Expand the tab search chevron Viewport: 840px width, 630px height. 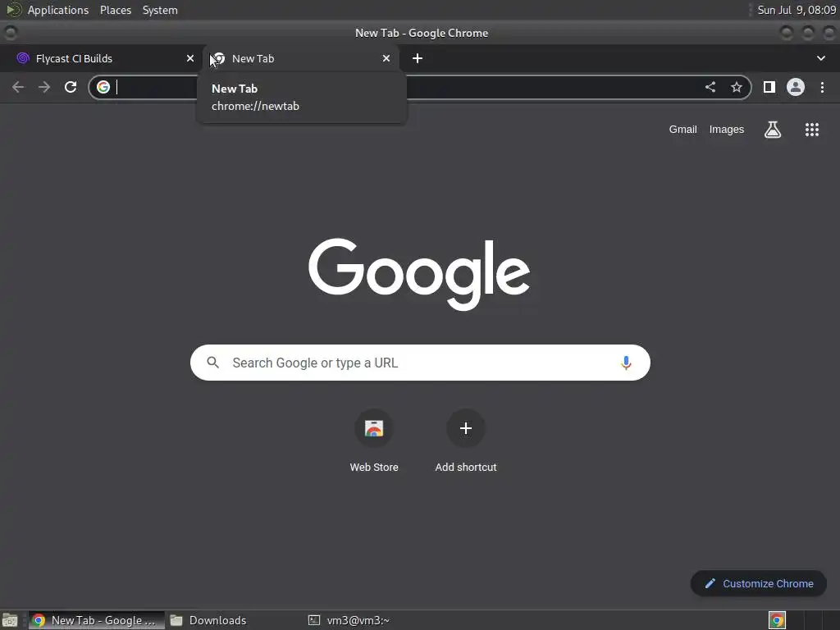click(x=820, y=58)
